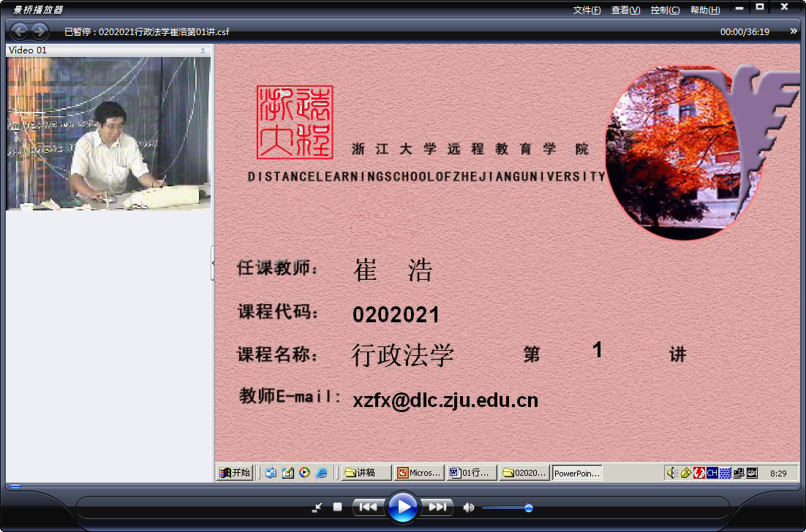Click the course code 0202021 on slide

(x=396, y=314)
